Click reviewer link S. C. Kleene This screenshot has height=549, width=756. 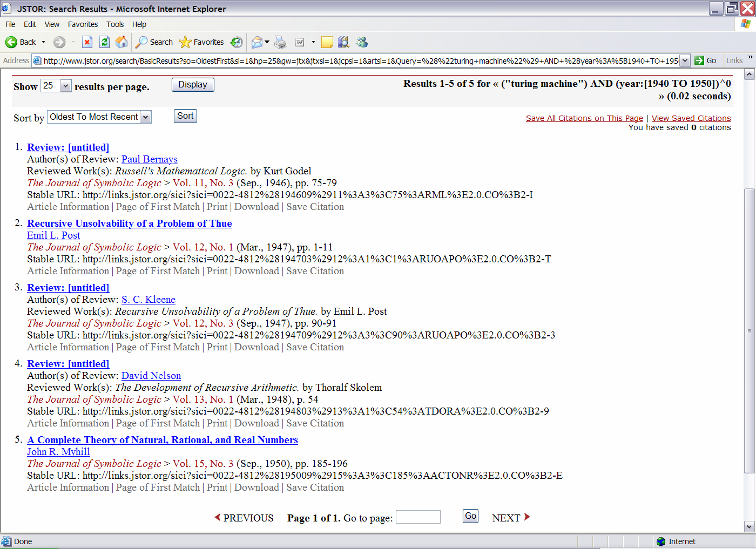point(148,300)
